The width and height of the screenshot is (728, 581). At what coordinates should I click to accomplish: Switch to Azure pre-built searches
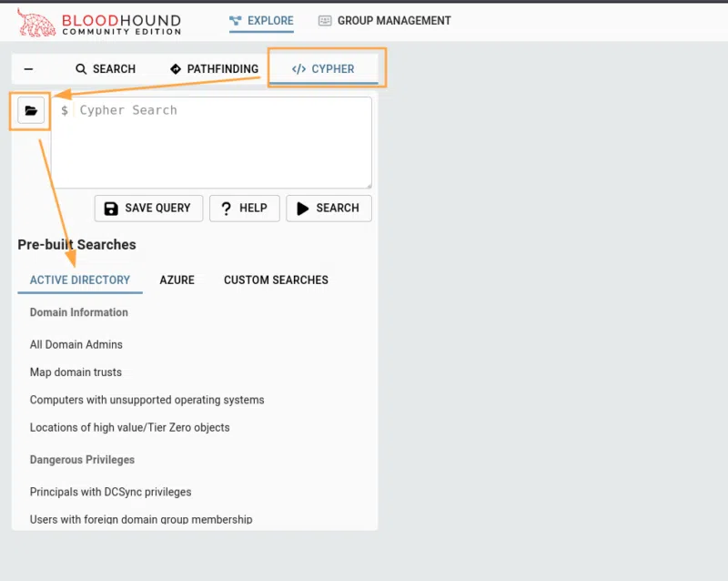pyautogui.click(x=177, y=280)
